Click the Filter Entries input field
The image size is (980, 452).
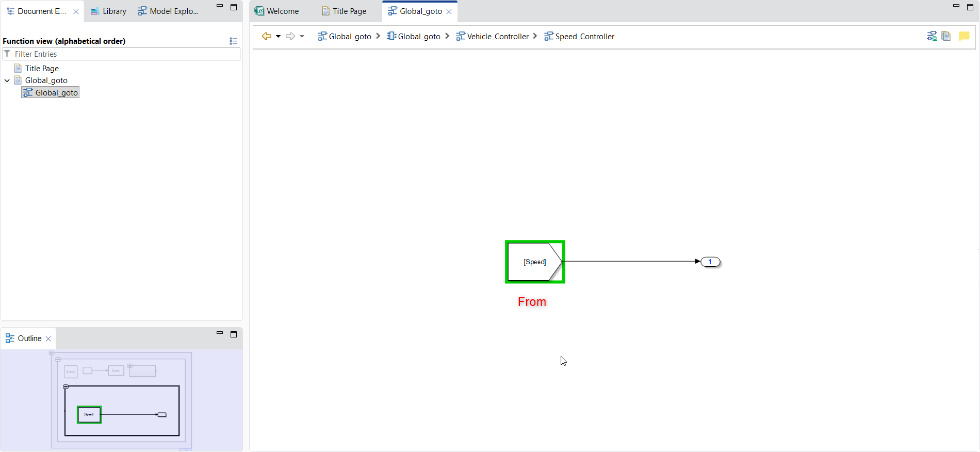[122, 54]
